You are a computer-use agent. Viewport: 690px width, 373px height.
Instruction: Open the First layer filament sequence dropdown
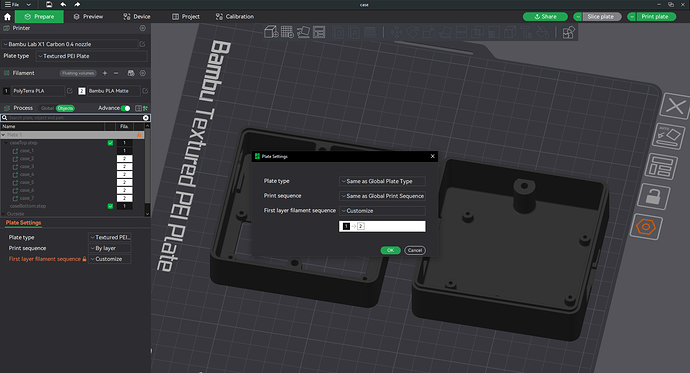(x=382, y=211)
